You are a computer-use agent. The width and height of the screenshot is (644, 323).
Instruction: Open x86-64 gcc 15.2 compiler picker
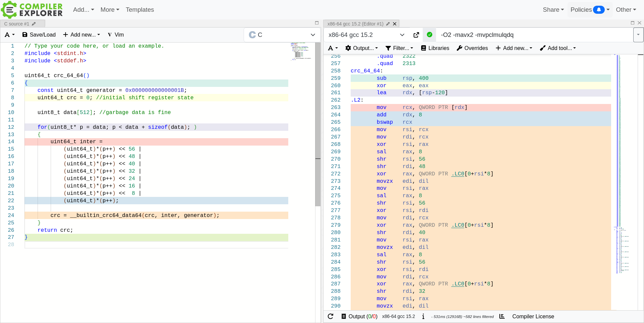[366, 35]
